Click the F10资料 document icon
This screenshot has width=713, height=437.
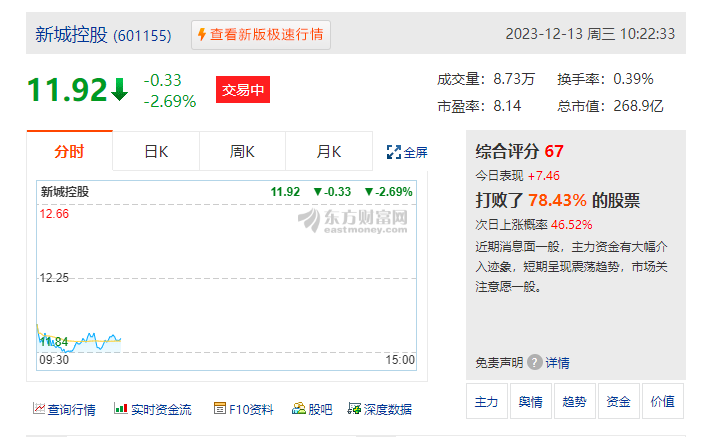pyautogui.click(x=220, y=408)
